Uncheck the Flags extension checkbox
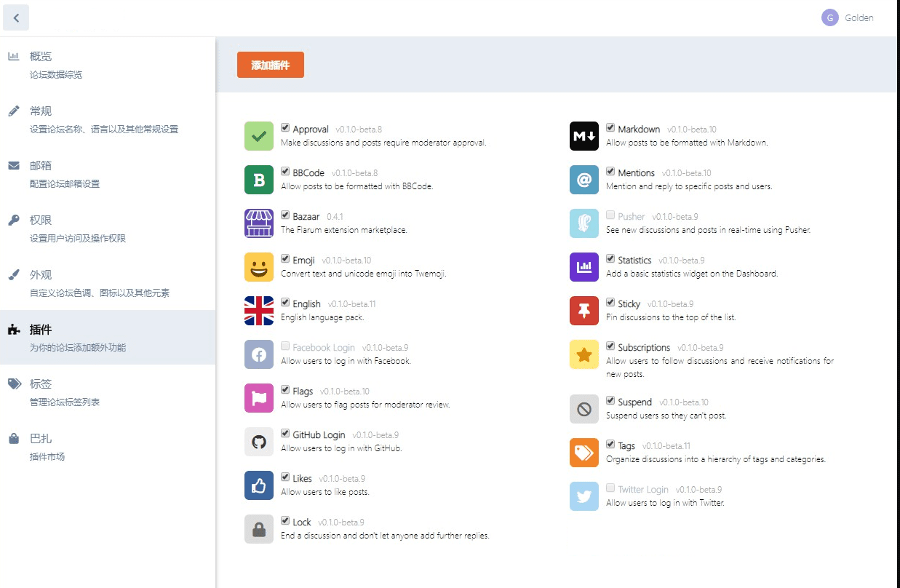 tap(286, 390)
